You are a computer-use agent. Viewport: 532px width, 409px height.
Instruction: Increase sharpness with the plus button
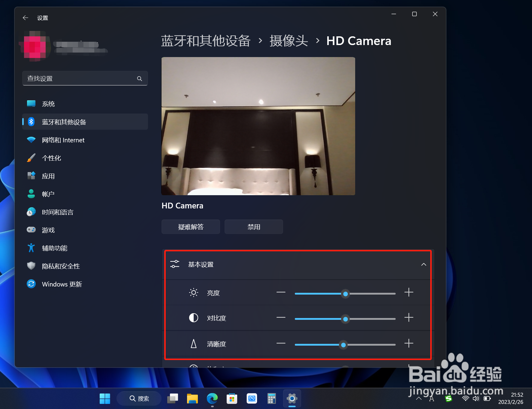409,343
